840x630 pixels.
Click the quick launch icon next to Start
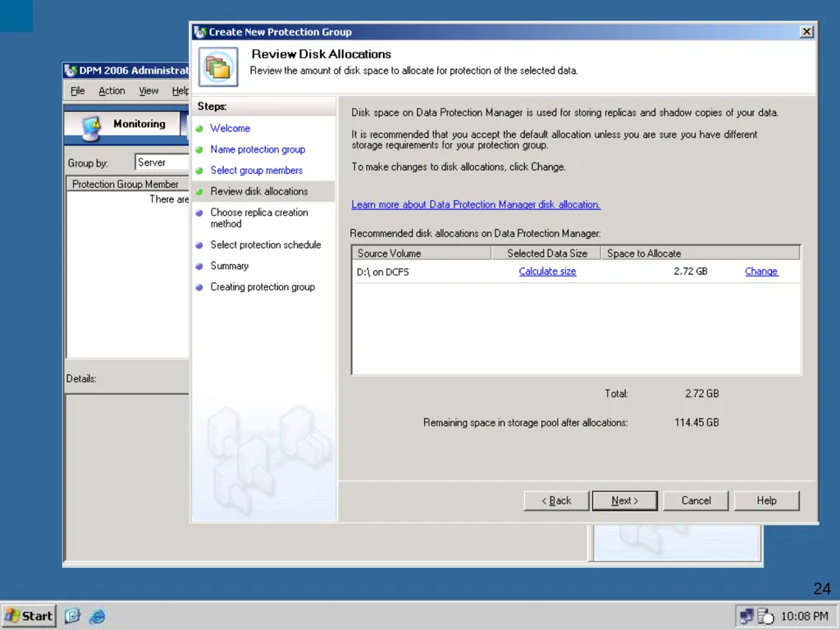coord(72,616)
